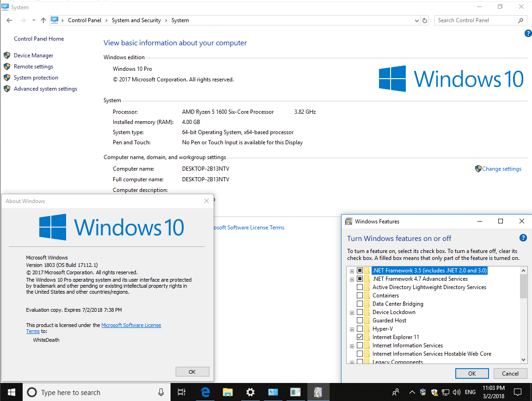Open Control Panel Home
This screenshot has height=401, width=532.
tap(39, 39)
